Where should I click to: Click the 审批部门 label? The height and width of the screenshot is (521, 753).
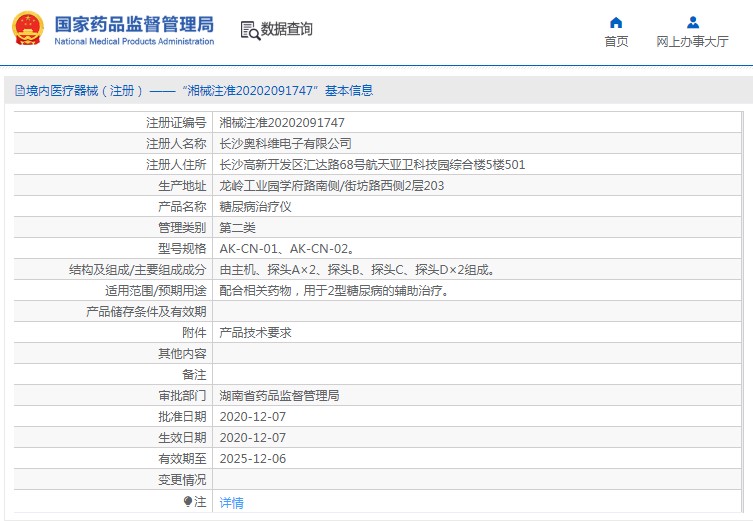[x=182, y=396]
